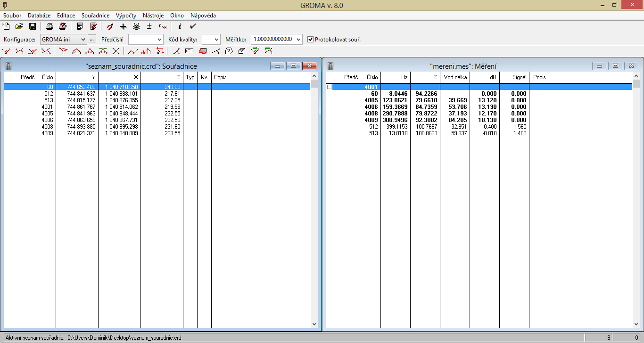Click the coordinates list scroll-up arrow
The height and width of the screenshot is (343, 644).
click(314, 76)
